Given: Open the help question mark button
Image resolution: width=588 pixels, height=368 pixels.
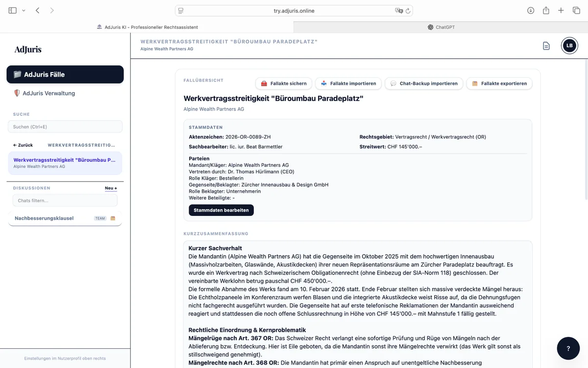Looking at the screenshot, I should (568, 348).
